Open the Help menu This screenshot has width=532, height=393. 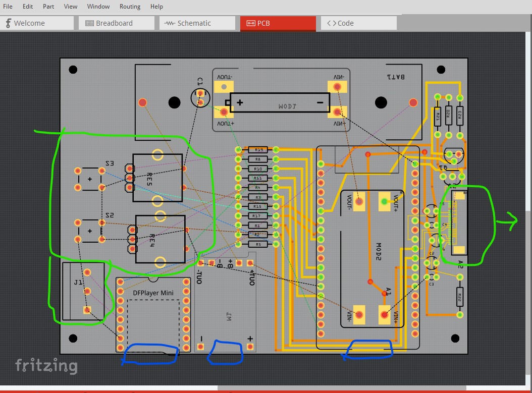156,7
